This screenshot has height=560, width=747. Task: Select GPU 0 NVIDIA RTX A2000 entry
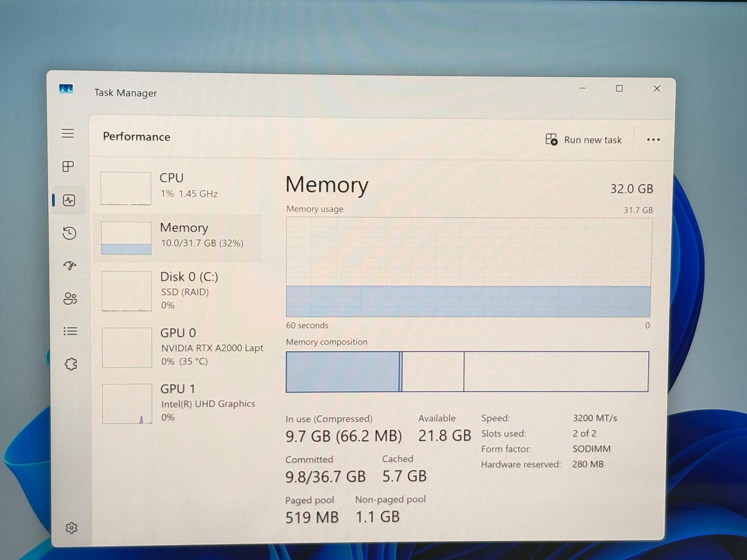[179, 347]
